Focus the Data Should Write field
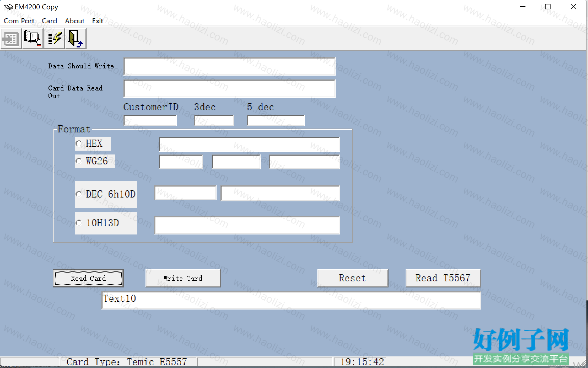 click(230, 66)
